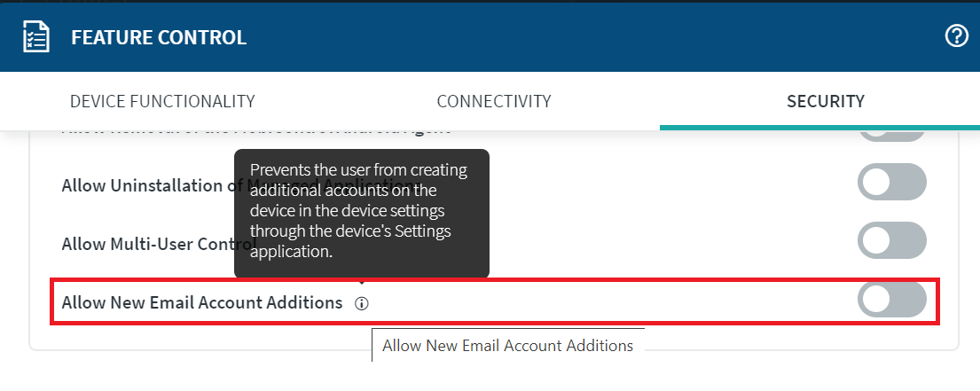Image resolution: width=980 pixels, height=391 pixels.
Task: Switch to the Device Functionality tab
Action: click(162, 101)
